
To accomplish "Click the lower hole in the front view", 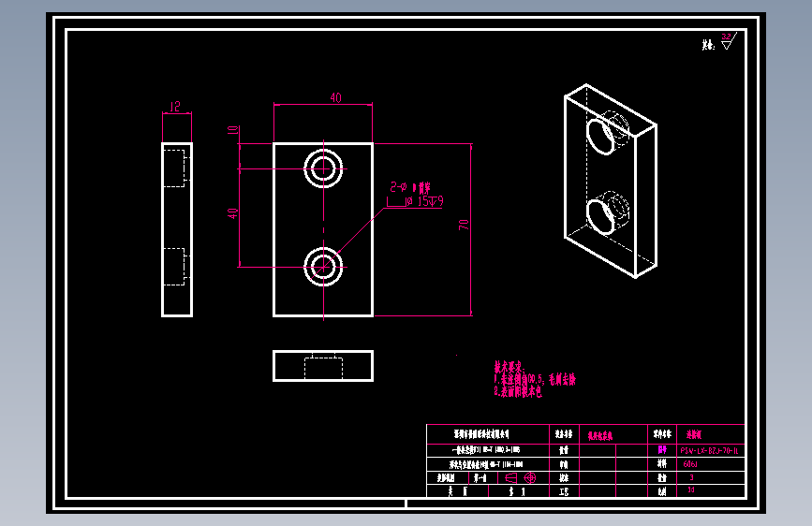I will 323,267.
